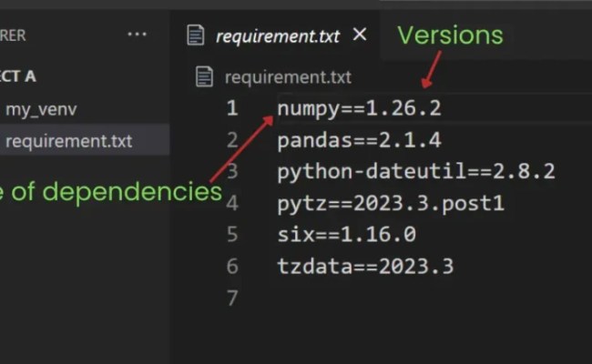Click the numpy==1.26.2 line
The width and height of the screenshot is (592, 364).
tap(359, 108)
